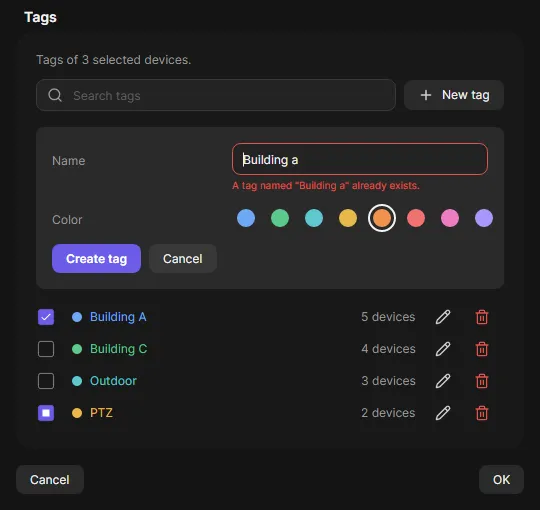Click the 5 devices count
Image resolution: width=540 pixels, height=510 pixels.
pos(388,317)
